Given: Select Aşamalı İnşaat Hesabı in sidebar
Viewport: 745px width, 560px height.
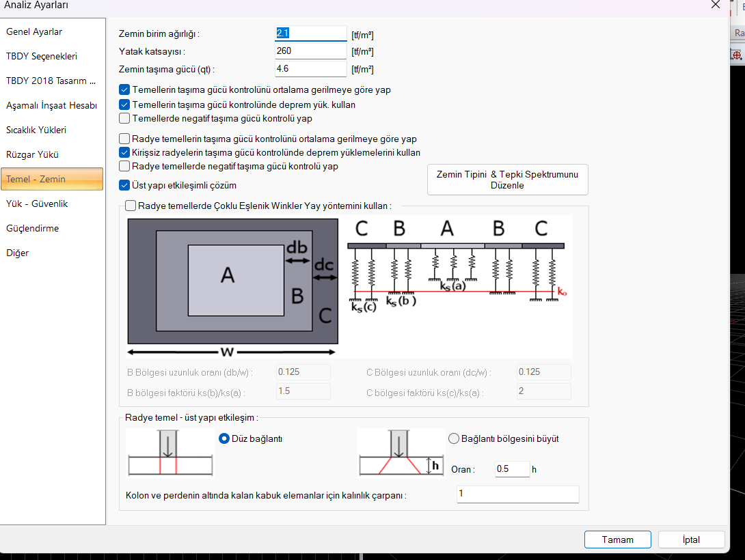Looking at the screenshot, I should click(51, 106).
